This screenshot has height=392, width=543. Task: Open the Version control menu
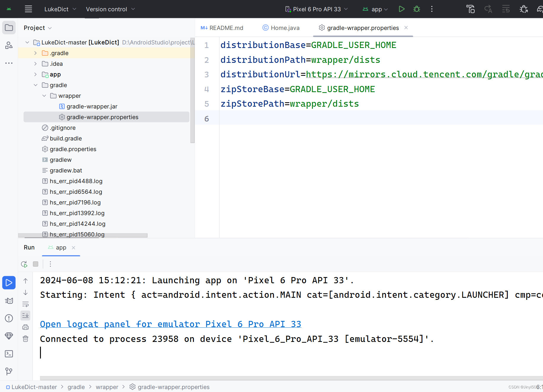coord(110,9)
